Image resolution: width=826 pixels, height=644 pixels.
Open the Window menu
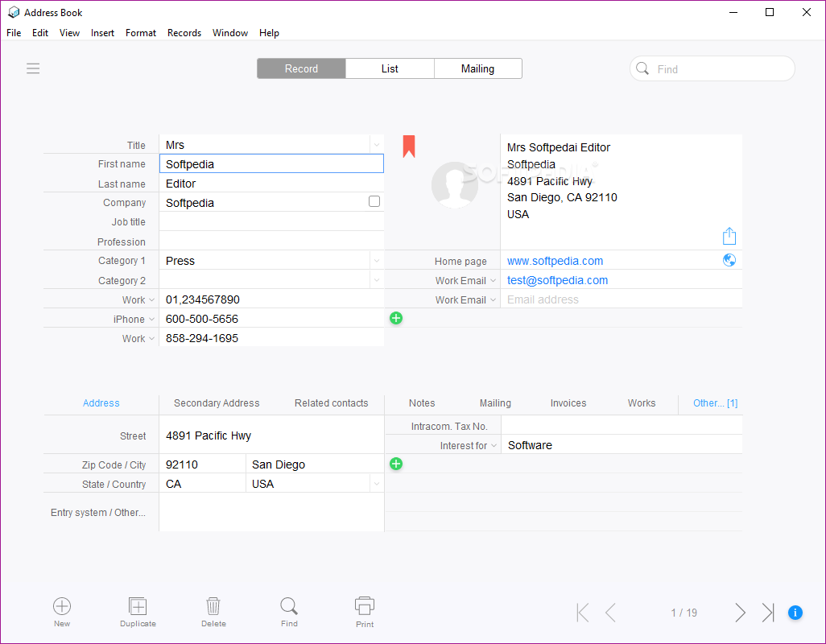(230, 33)
